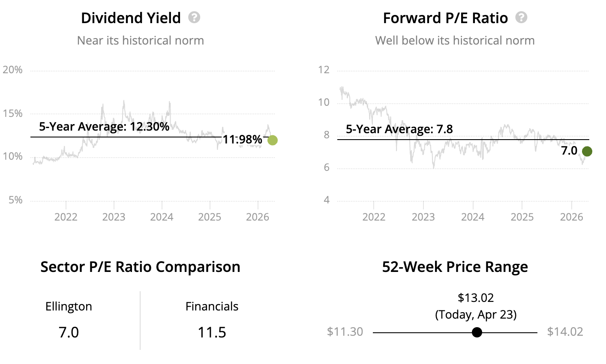Click the Financials sector P/E value 11.5
The width and height of the screenshot is (606, 364).
(x=212, y=332)
